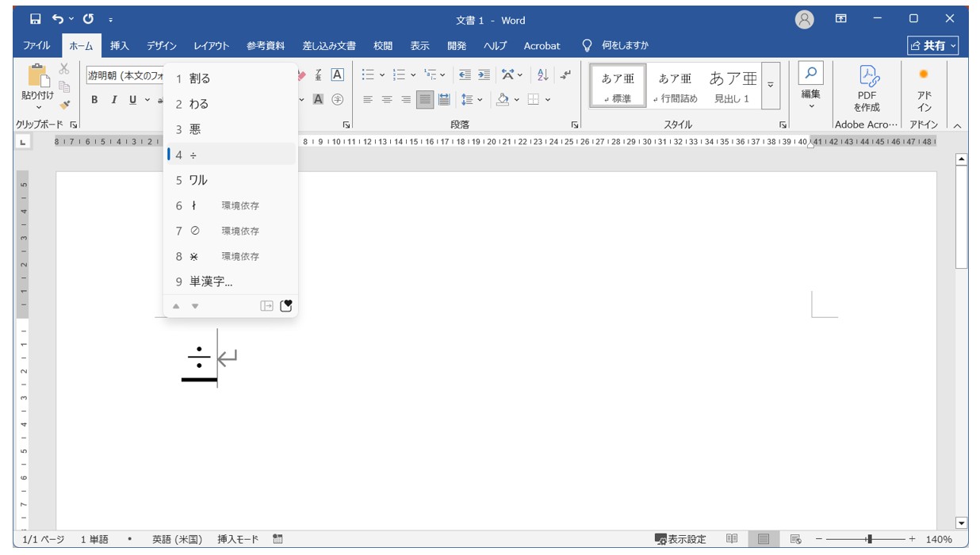Switch to Print Layout view
Screen dimensions: 980x555
click(763, 539)
